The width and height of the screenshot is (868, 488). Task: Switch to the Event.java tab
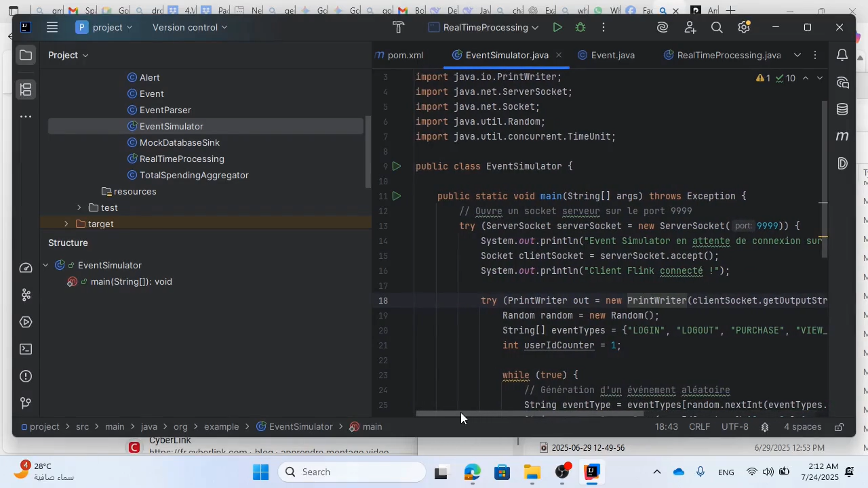click(612, 55)
